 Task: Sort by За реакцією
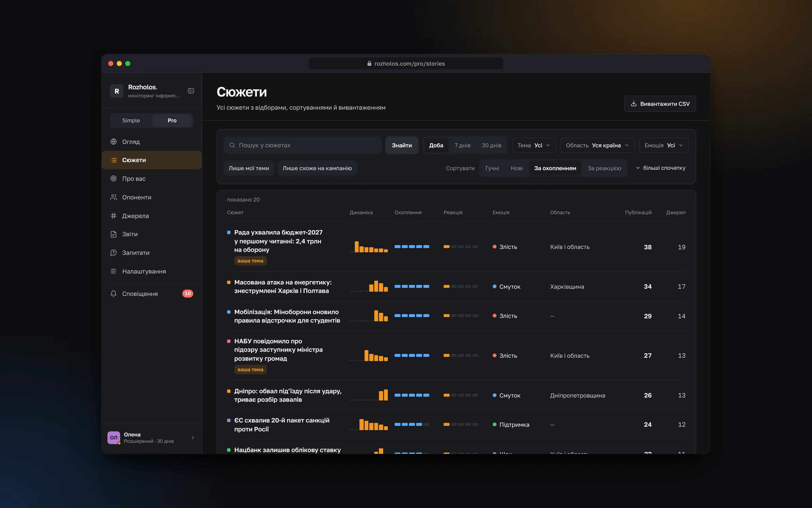[604, 168]
